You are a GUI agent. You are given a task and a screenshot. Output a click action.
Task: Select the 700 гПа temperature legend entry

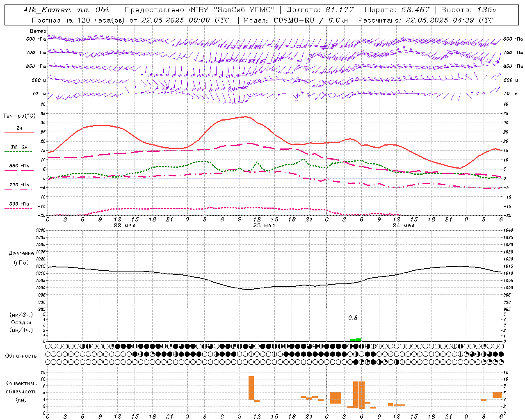19,185
